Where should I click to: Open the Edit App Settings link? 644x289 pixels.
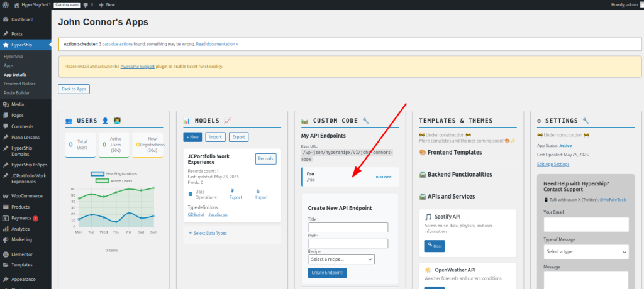click(553, 164)
